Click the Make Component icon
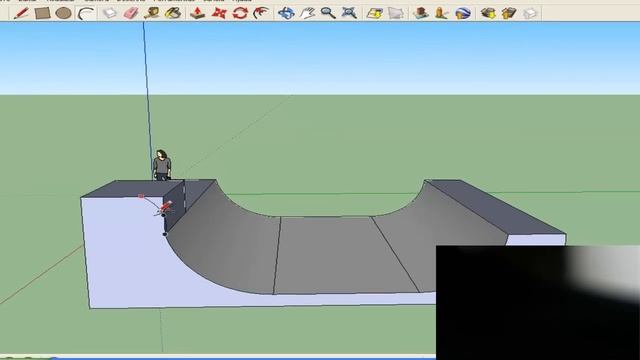 click(x=109, y=13)
